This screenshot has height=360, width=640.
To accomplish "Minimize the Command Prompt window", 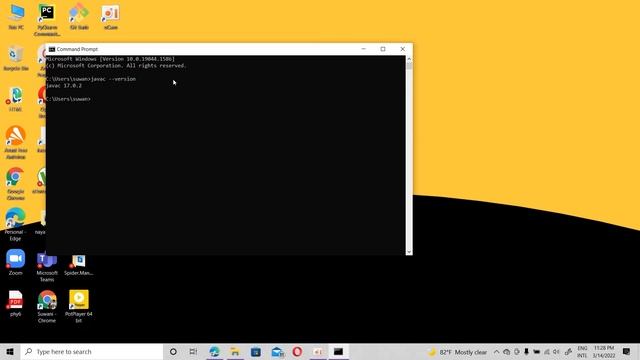I will (363, 49).
